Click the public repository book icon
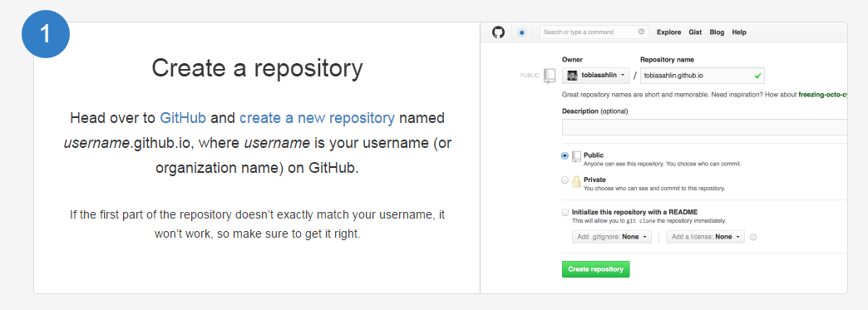This screenshot has width=868, height=310. point(549,76)
